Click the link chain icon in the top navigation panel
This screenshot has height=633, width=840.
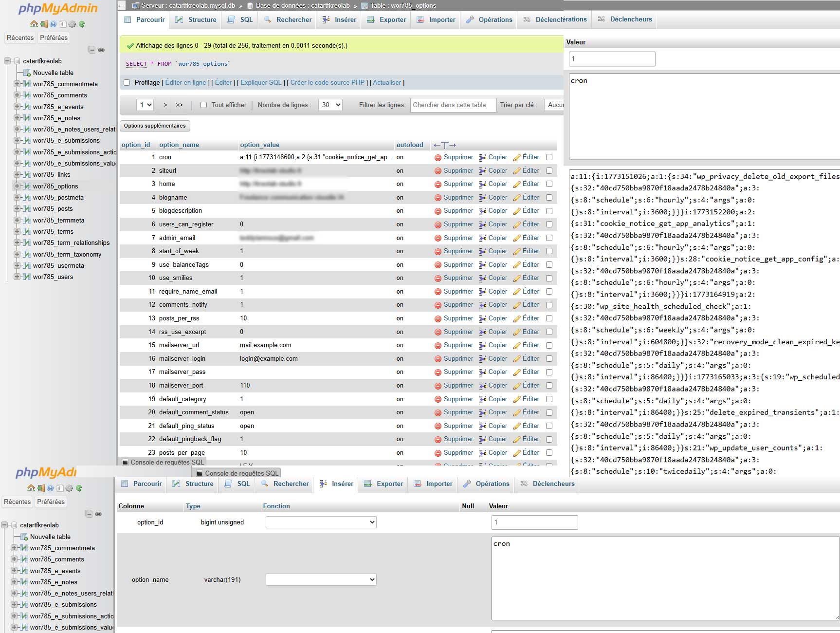tap(101, 50)
